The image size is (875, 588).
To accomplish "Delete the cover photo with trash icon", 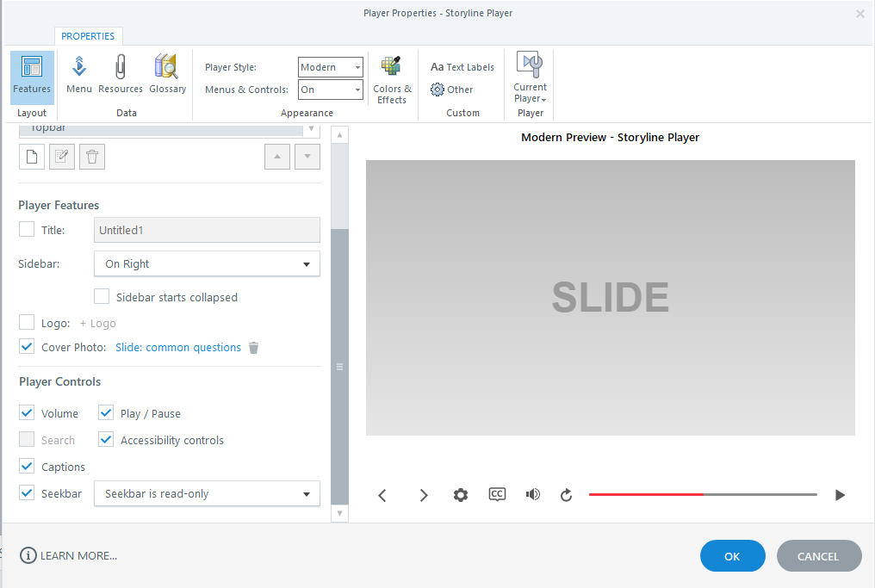I will pos(253,348).
